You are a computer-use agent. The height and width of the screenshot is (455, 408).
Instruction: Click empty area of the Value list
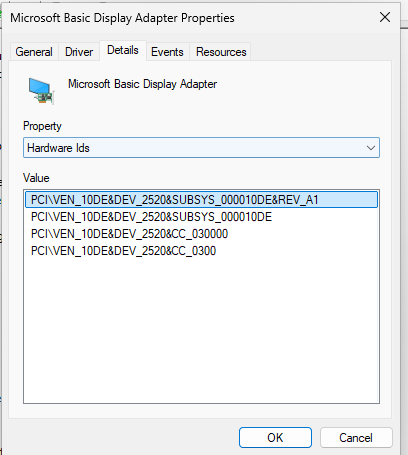(x=201, y=330)
